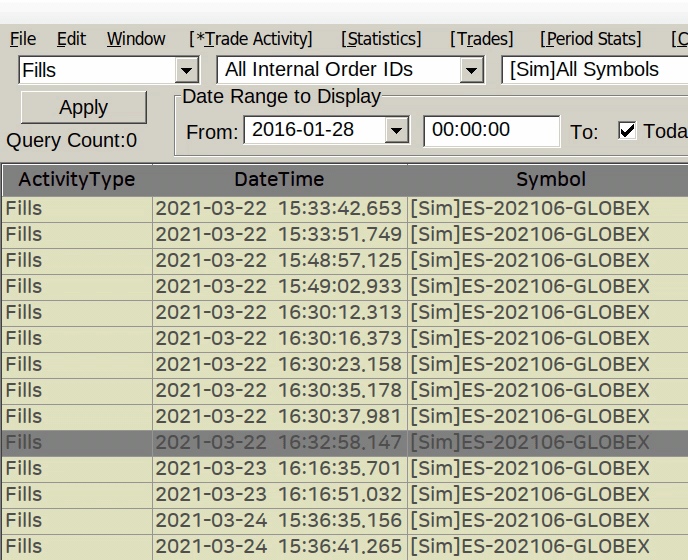Open the Edit menu
Screen dimensions: 688x560
click(71, 39)
